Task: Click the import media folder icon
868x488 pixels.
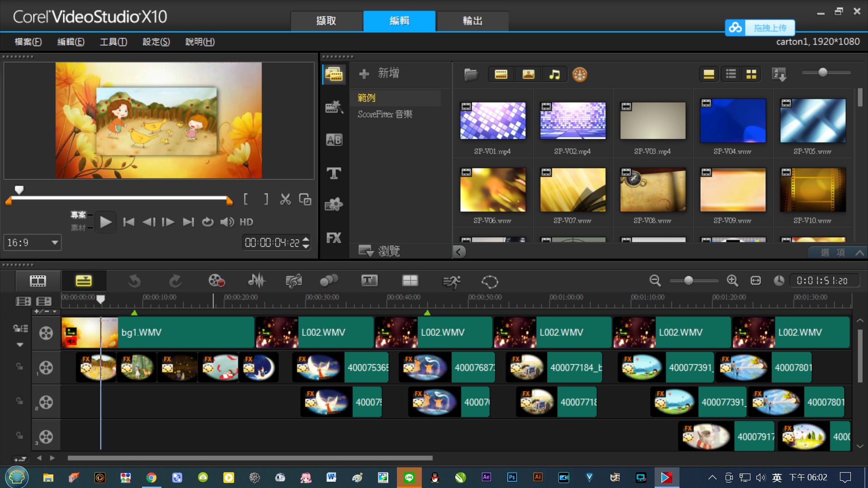Action: 471,74
